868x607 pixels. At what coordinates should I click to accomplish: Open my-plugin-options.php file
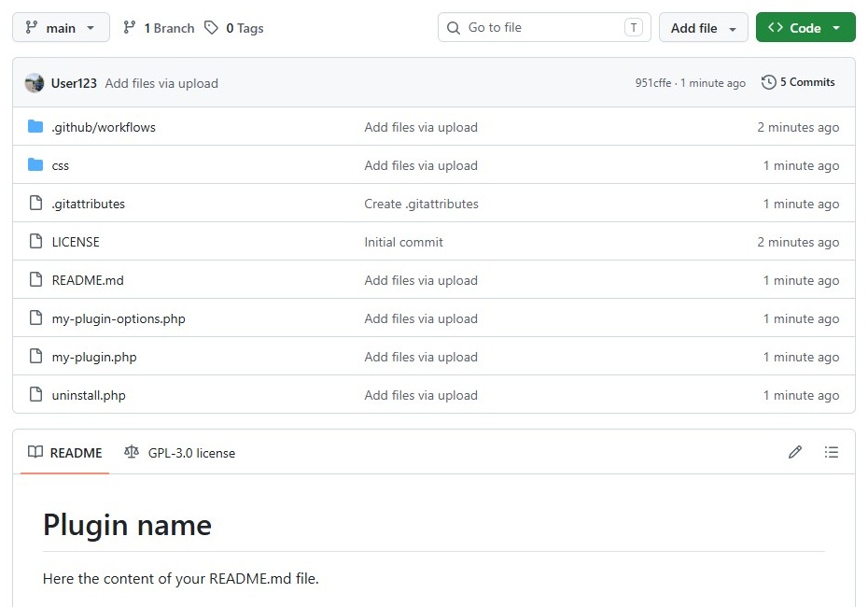pos(119,318)
